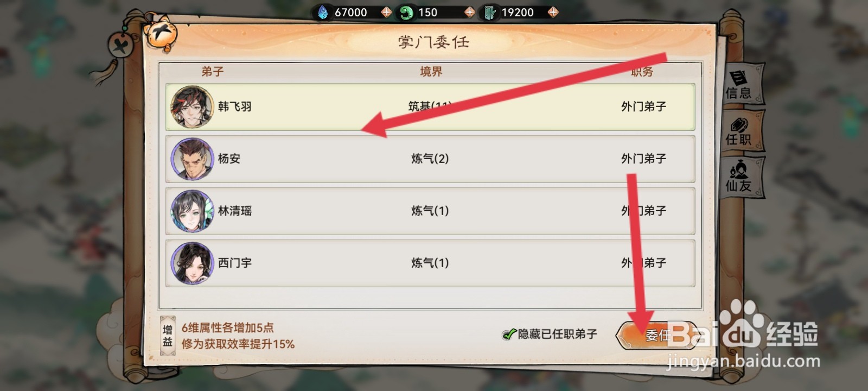This screenshot has height=391, width=868.
Task: Click the bamboo resource icon
Action: (489, 12)
